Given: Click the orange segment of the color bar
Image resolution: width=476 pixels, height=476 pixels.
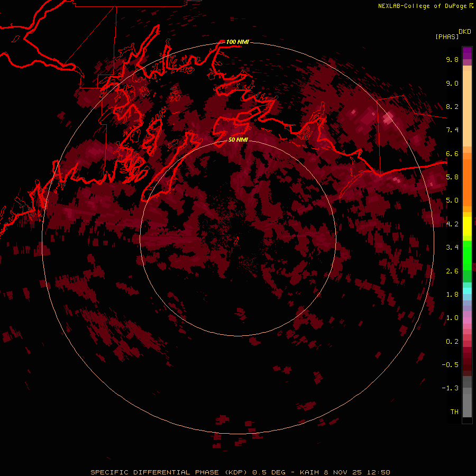Looking at the screenshot, I should pyautogui.click(x=467, y=182).
